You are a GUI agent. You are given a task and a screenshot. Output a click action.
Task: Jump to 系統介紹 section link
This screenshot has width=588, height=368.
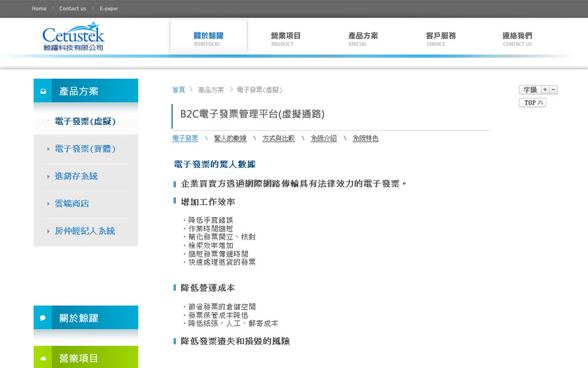323,138
